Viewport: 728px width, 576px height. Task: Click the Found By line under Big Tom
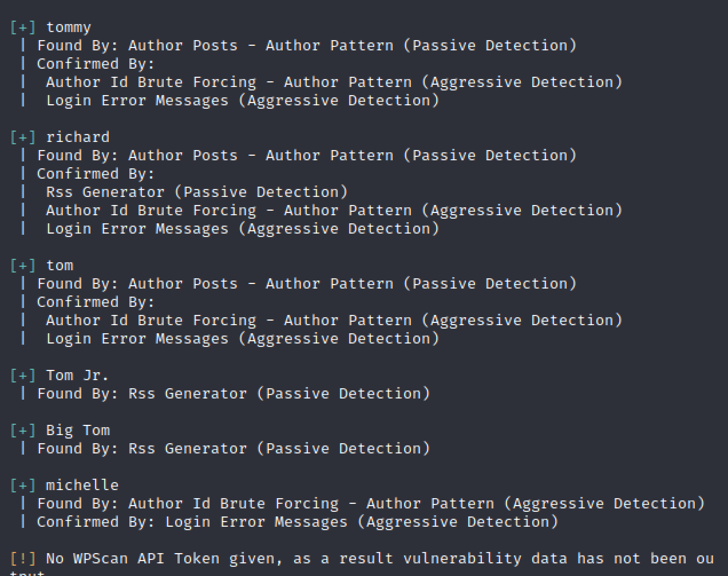(234, 449)
